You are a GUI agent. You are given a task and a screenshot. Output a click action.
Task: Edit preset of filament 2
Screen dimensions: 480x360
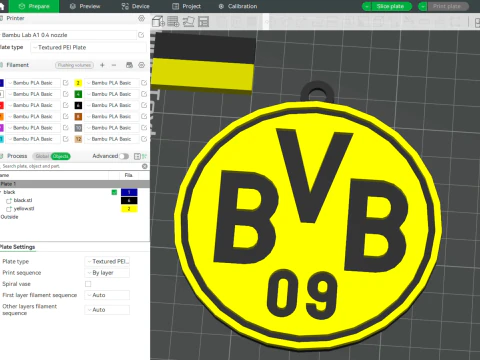tap(144, 83)
